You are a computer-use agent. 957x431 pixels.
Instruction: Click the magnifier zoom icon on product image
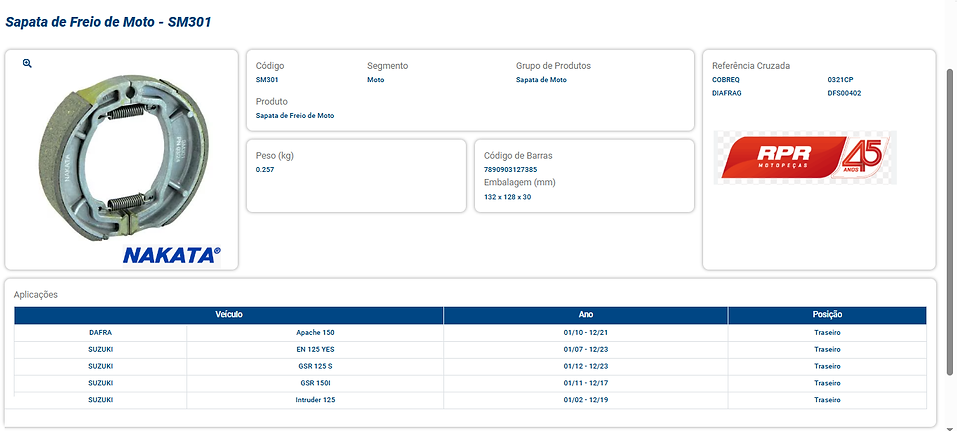pyautogui.click(x=27, y=63)
